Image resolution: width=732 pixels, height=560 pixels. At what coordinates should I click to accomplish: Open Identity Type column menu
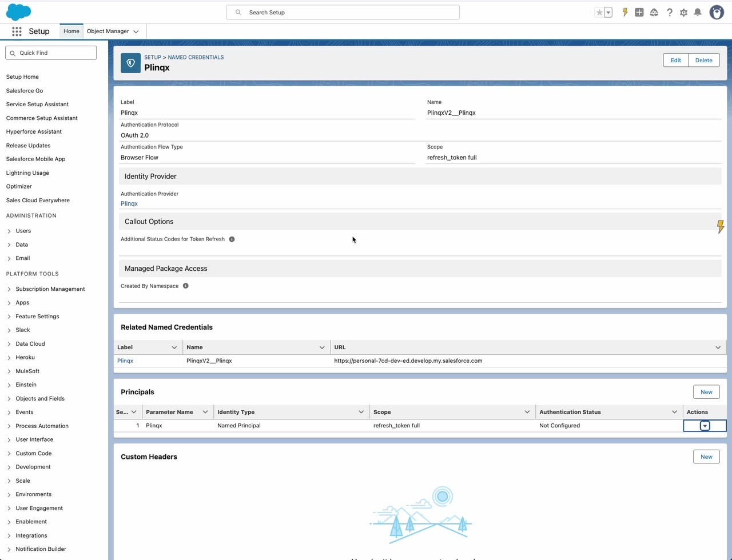coord(361,412)
